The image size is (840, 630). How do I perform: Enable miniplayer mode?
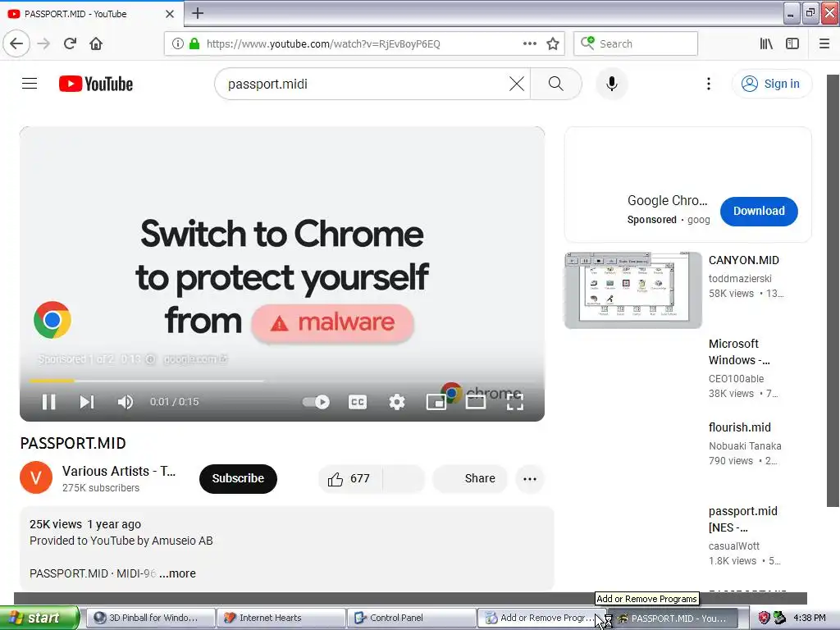[436, 402]
